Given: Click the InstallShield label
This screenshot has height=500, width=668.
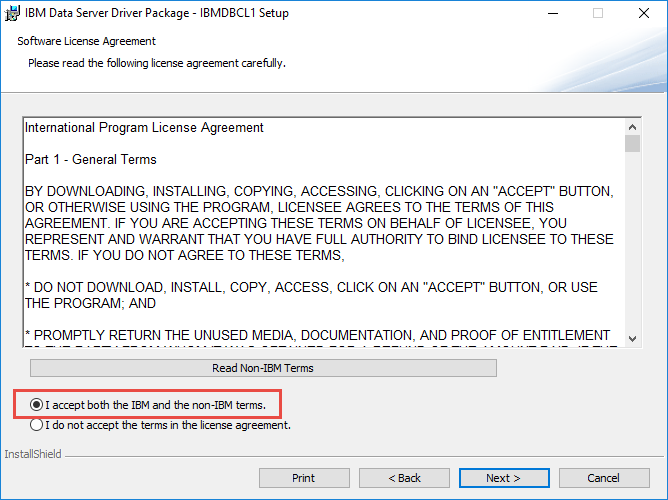Looking at the screenshot, I should point(33,454).
